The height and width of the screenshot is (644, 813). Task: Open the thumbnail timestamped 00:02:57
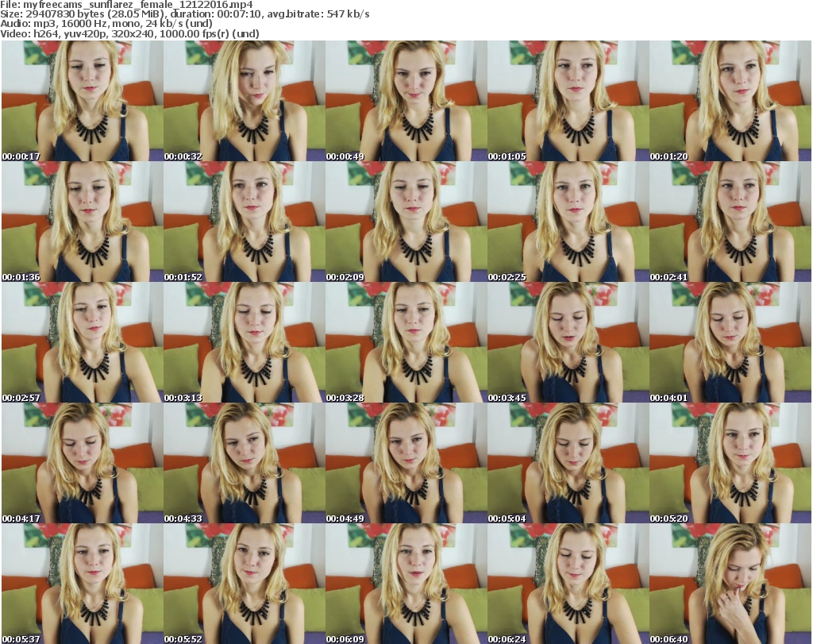(x=83, y=343)
